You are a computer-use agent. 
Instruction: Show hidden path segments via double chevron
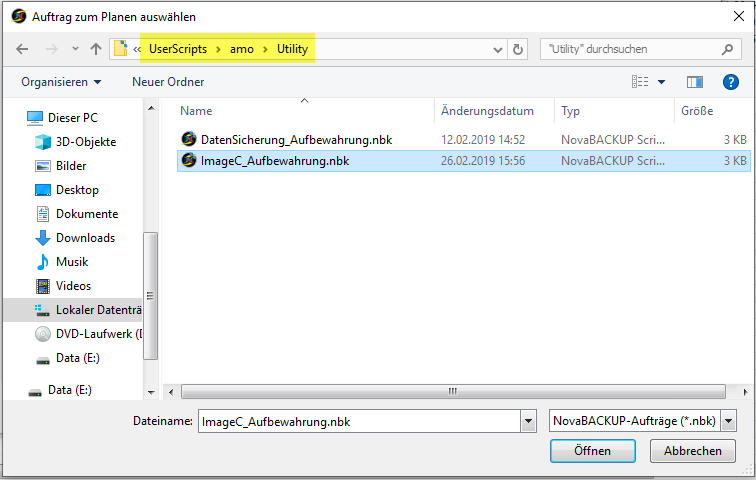click(137, 49)
